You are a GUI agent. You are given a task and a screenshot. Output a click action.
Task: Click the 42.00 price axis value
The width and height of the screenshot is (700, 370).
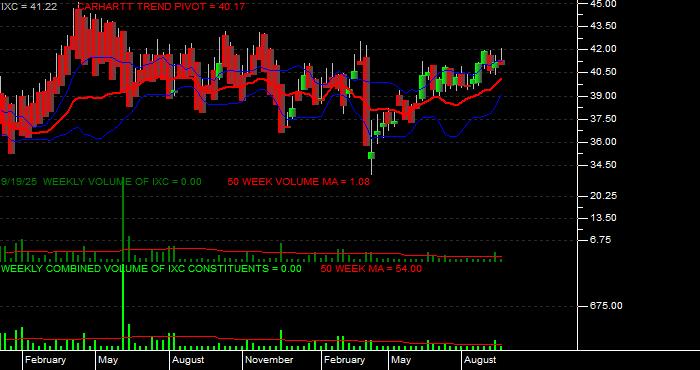(x=603, y=49)
